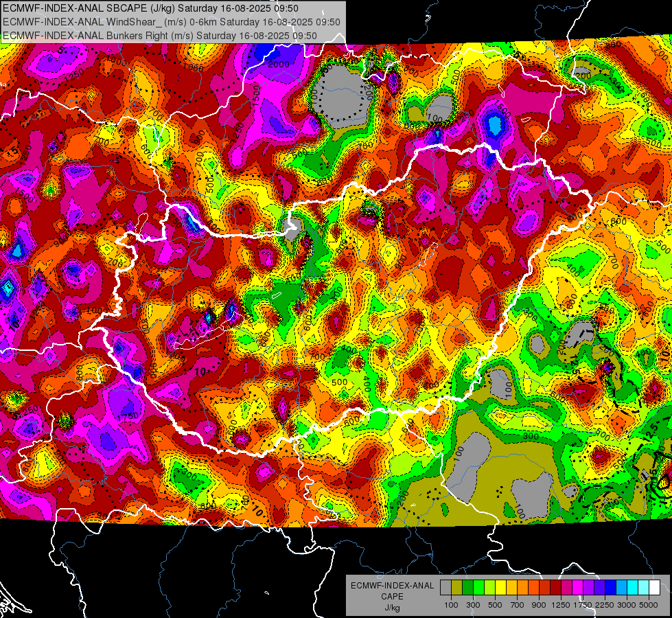Click the amber legend swatch
This screenshot has width=672, height=618.
click(x=511, y=588)
